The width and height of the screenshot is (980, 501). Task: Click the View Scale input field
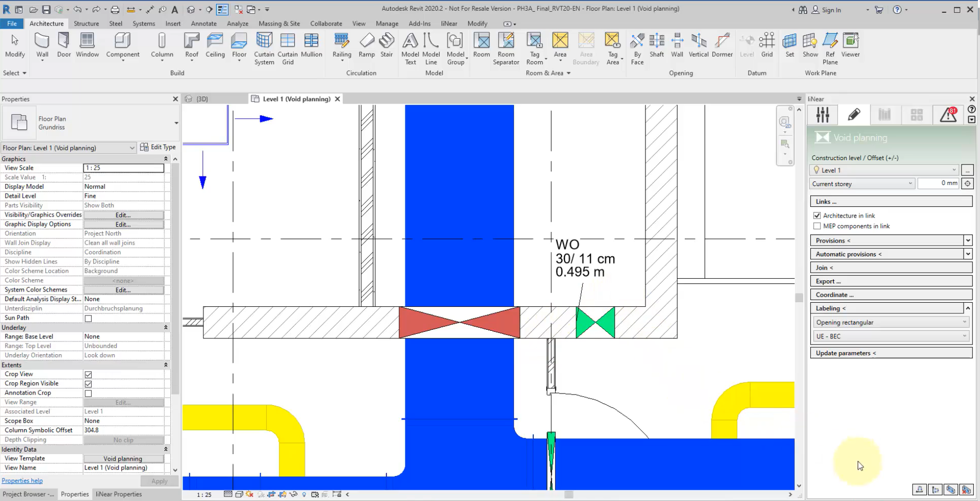point(123,168)
